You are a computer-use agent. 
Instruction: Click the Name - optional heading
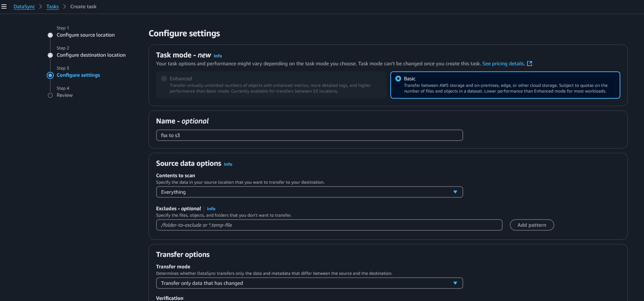(x=182, y=121)
